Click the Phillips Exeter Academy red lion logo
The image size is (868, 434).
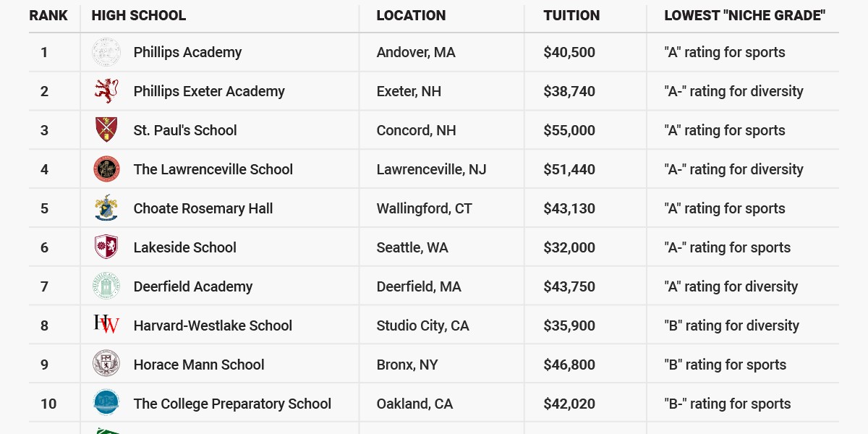click(106, 91)
